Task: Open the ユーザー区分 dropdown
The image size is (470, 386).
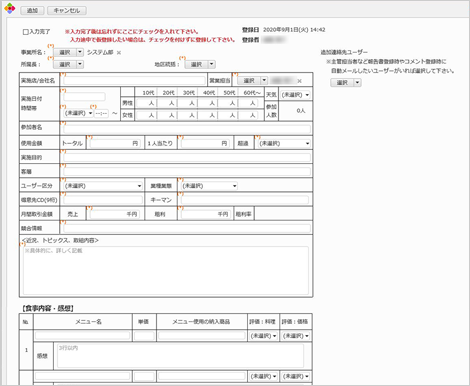Action: 103,186
